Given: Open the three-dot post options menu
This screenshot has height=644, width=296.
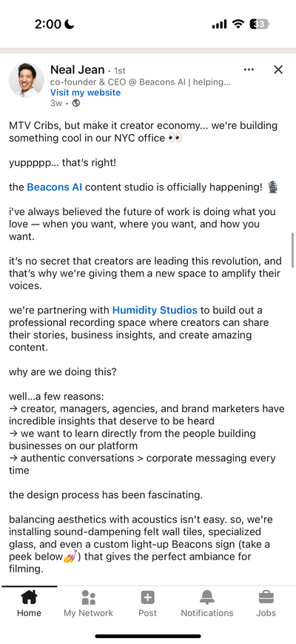Looking at the screenshot, I should (249, 70).
